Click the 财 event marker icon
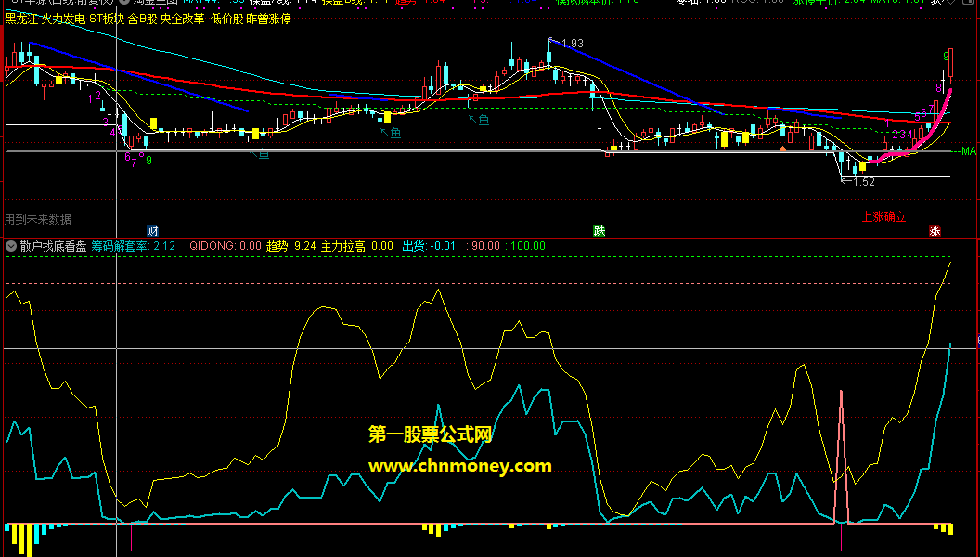The width and height of the screenshot is (980, 557). pyautogui.click(x=152, y=230)
